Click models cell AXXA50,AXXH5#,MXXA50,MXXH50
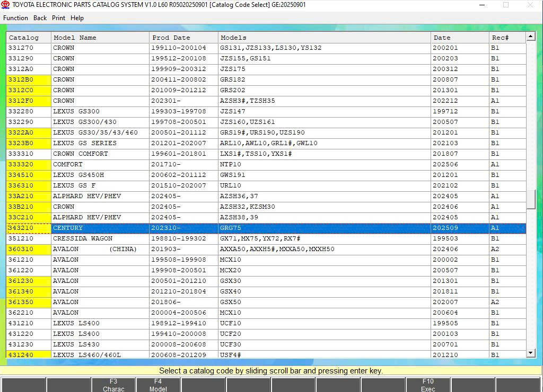 click(324, 249)
